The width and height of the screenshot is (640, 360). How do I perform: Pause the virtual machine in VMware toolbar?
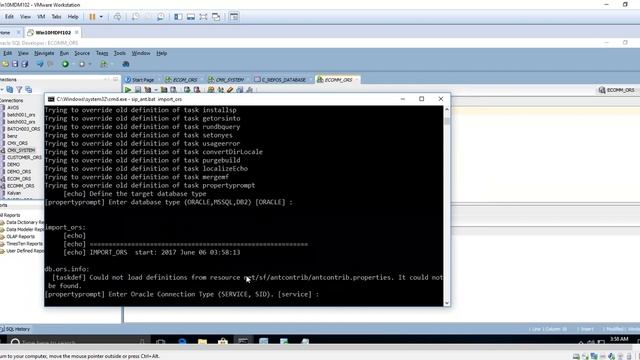92,17
